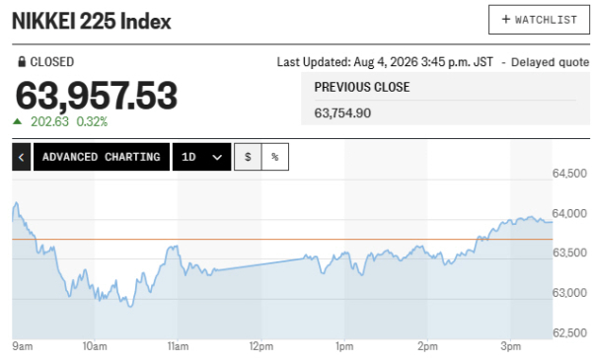Click the 3pm marker on time axis
Viewport: 592px width, 364px height.
[511, 346]
